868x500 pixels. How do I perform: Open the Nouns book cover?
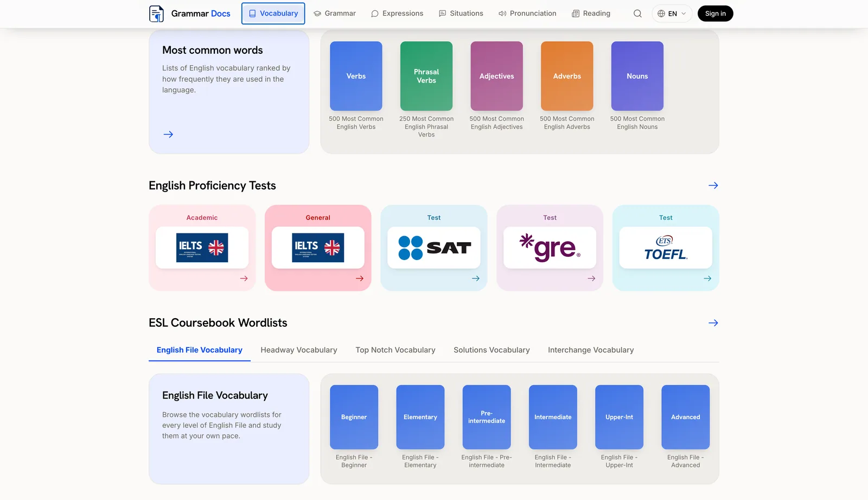(x=637, y=76)
